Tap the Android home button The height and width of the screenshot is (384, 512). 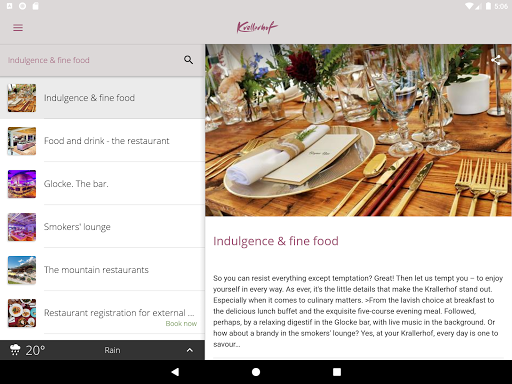click(256, 372)
